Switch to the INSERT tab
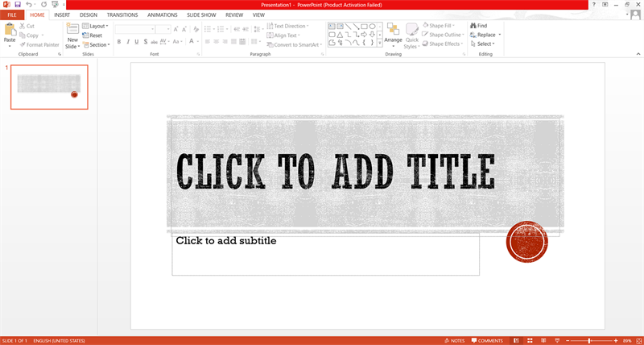The width and height of the screenshot is (644, 345). coord(62,15)
